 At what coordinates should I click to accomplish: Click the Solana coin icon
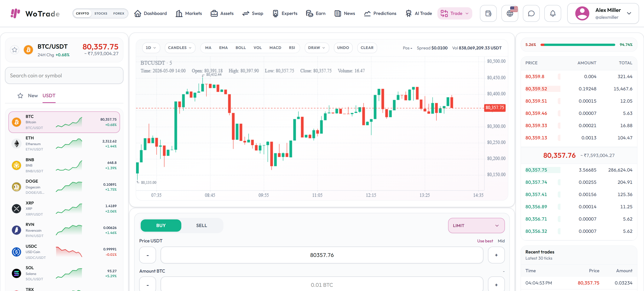pos(16,273)
